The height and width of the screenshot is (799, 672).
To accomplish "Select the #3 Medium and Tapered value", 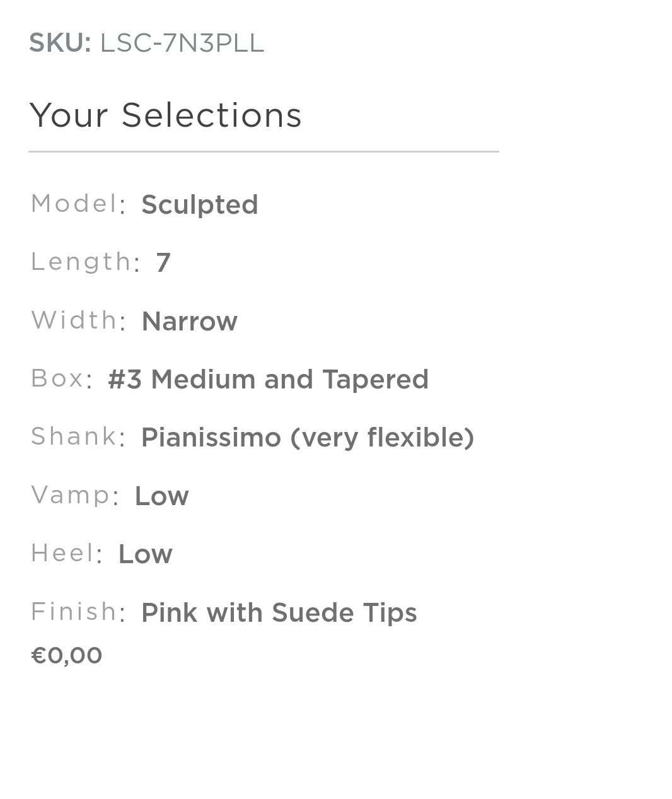I will [x=268, y=380].
